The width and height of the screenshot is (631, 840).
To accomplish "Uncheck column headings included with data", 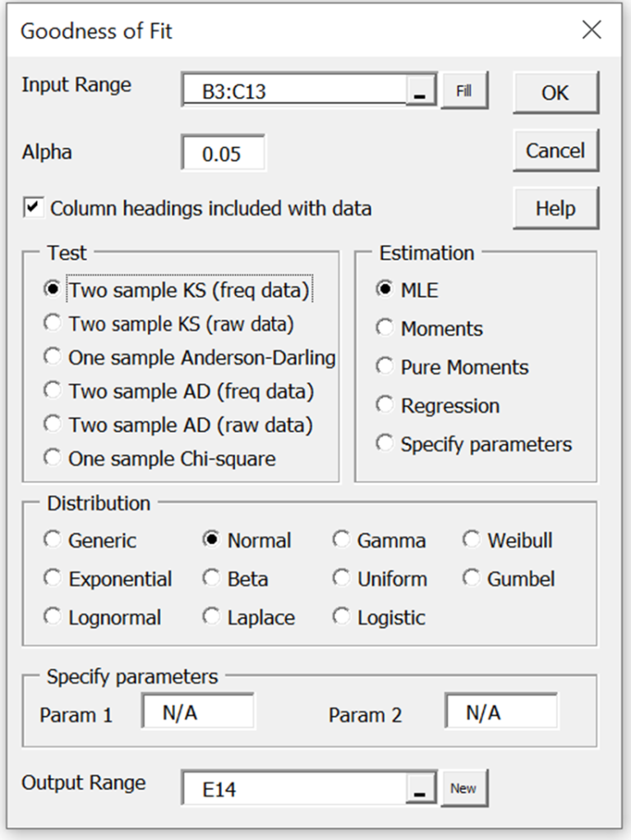I will [x=35, y=208].
